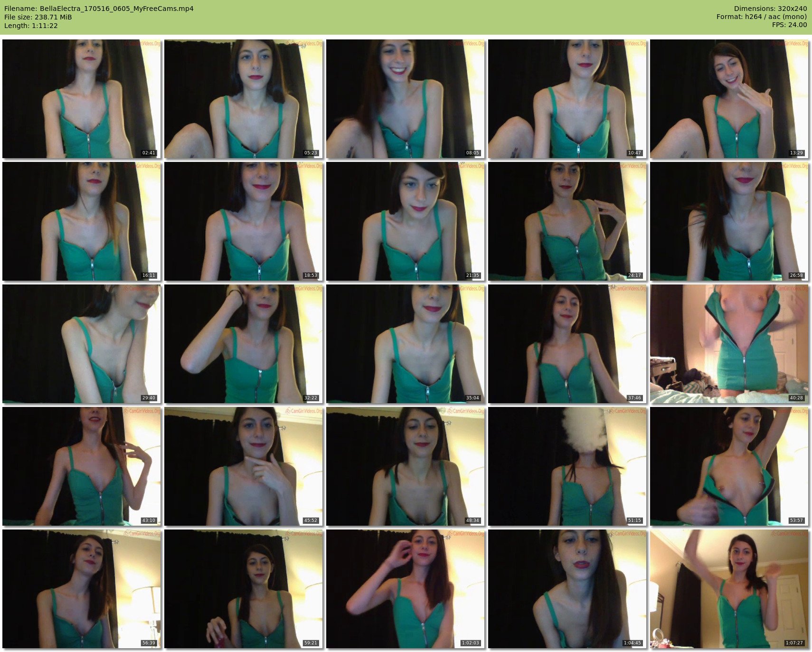Screen dimensions: 812x652
Task: Select the thumbnail timestamped 13:29
Action: click(x=729, y=99)
